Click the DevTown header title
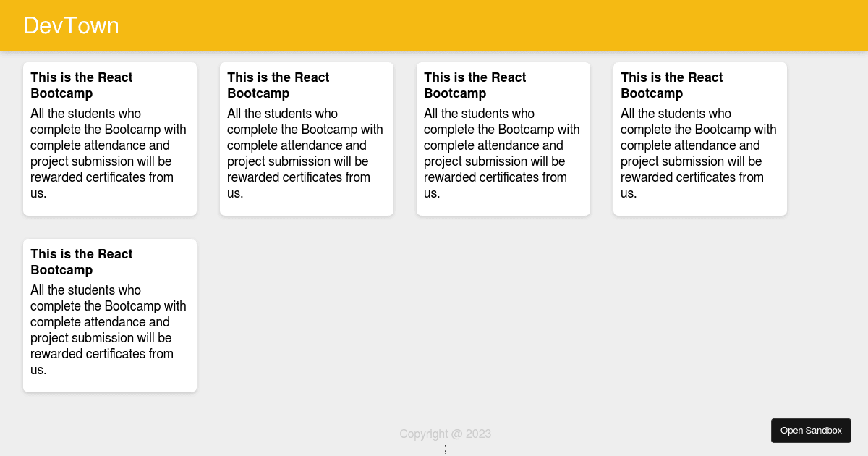 click(71, 25)
